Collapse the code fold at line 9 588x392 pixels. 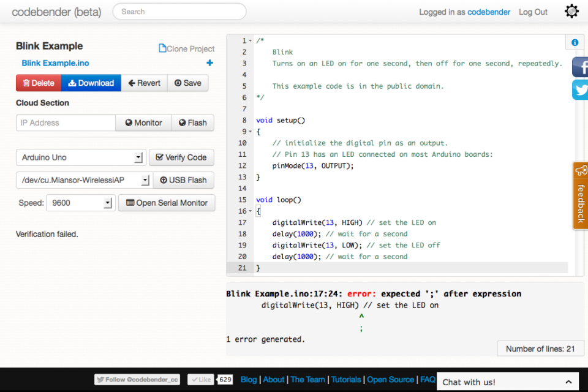click(x=250, y=132)
